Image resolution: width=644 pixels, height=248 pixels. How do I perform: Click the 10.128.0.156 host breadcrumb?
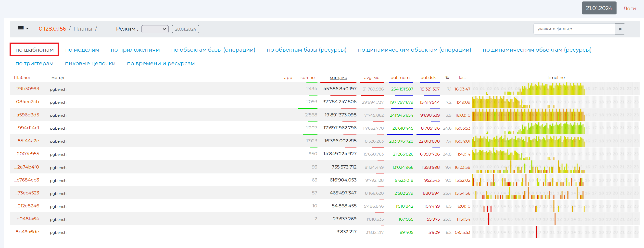click(x=51, y=29)
